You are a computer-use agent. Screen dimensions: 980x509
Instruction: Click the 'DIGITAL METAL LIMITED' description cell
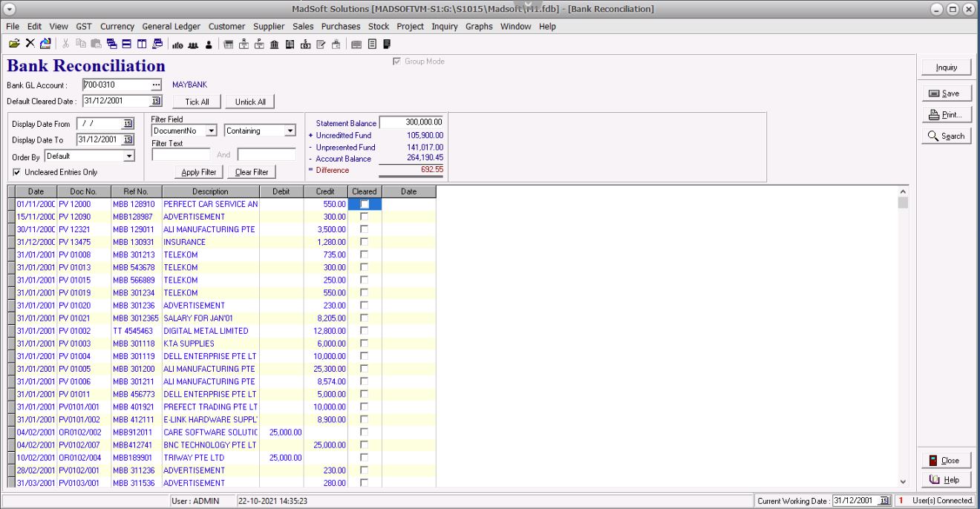pos(210,331)
